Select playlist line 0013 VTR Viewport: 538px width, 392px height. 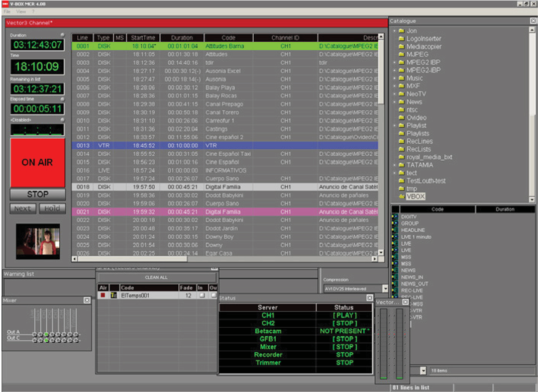225,146
